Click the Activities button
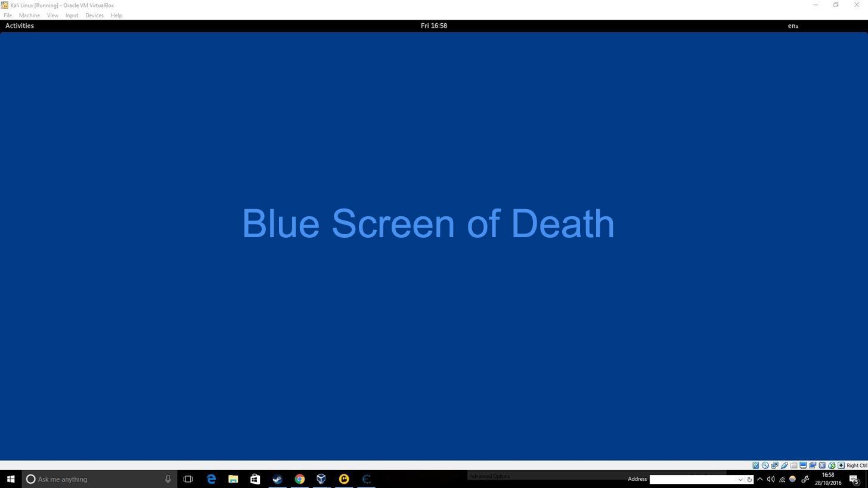Screen dimensions: 868x488 click(x=19, y=26)
